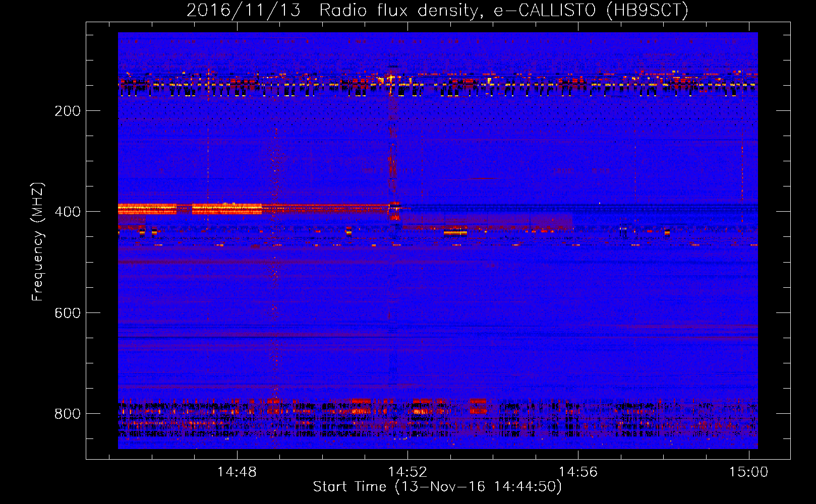Screen dimensions: 816x504
Task: Click the 800 frequency tick label
Action: (68, 414)
